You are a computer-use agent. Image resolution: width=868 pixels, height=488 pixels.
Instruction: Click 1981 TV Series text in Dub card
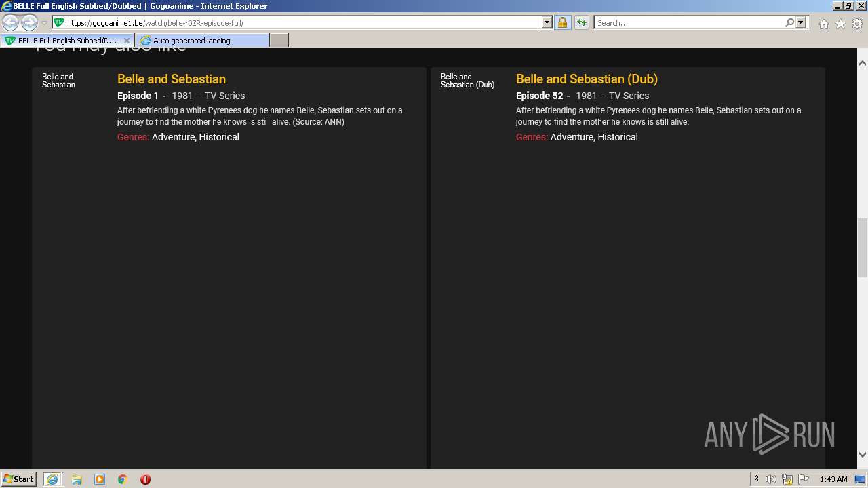pyautogui.click(x=612, y=96)
